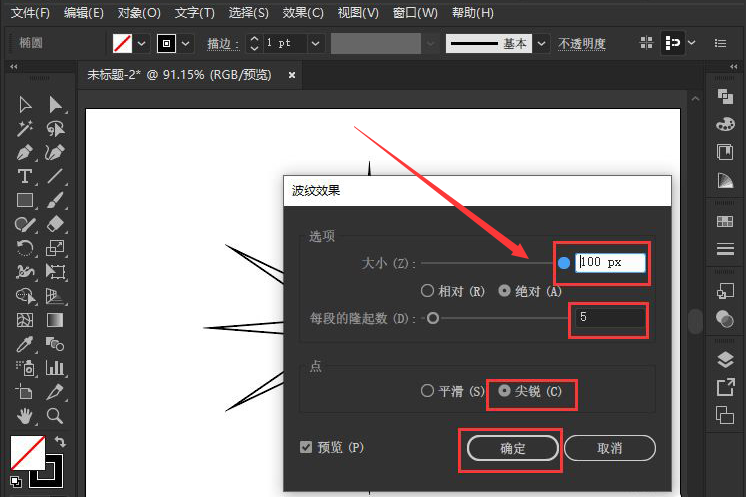Toggle the 预览 (P) checkbox
The width and height of the screenshot is (746, 497).
pos(306,447)
